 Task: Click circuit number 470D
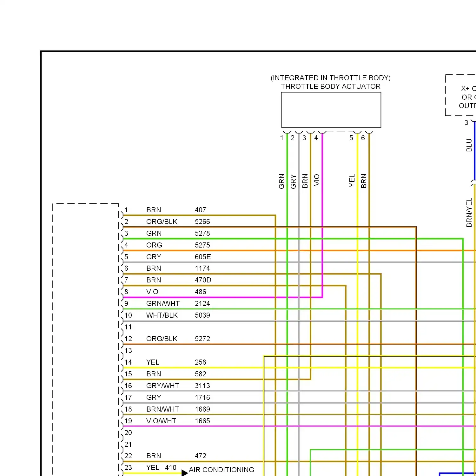(203, 280)
